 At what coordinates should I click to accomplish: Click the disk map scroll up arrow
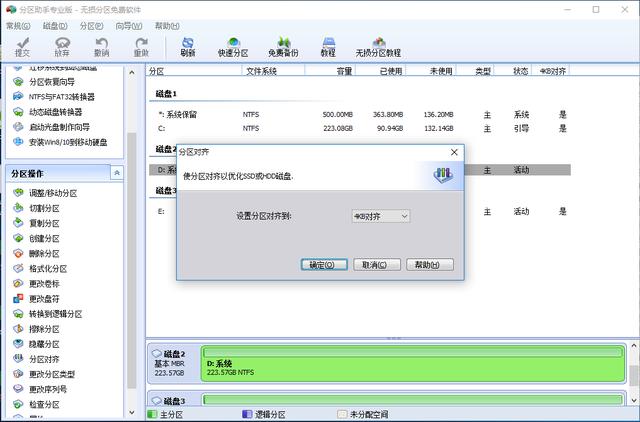point(634,346)
